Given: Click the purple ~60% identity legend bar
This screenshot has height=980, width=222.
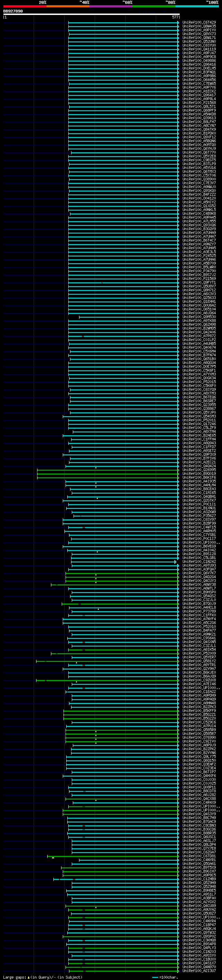Looking at the screenshot, I should [x=111, y=6].
